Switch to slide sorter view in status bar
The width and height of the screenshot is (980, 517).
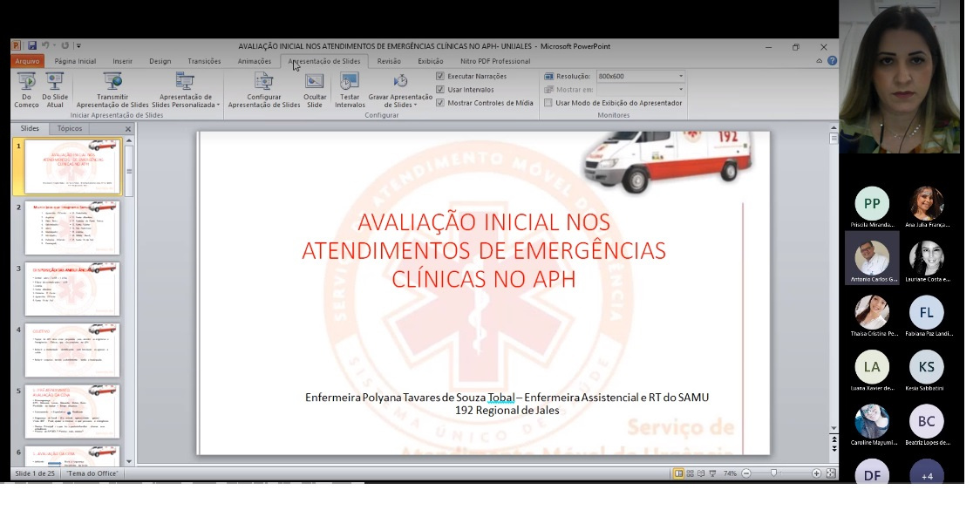click(691, 473)
